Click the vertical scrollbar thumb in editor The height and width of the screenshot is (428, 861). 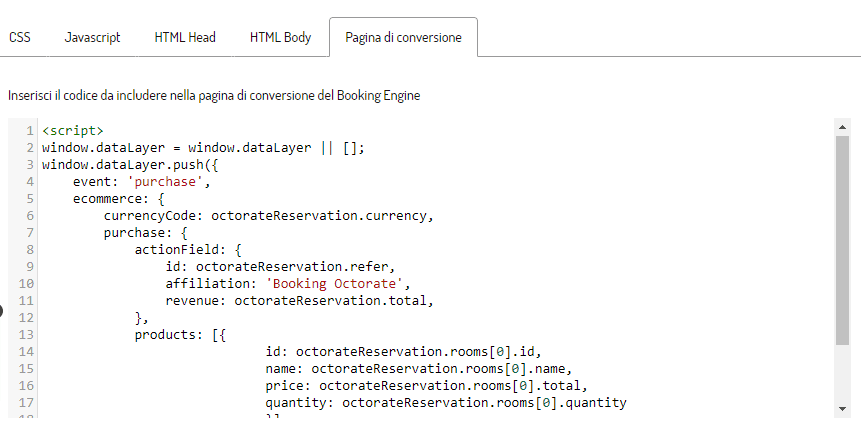point(842,240)
